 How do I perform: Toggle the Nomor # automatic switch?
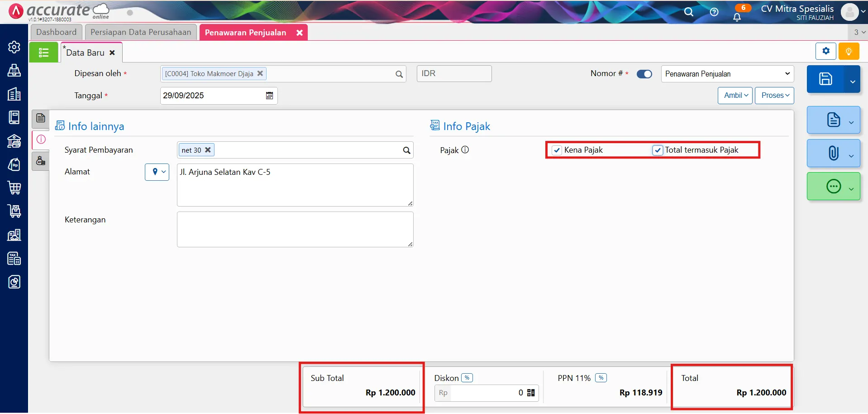tap(644, 74)
